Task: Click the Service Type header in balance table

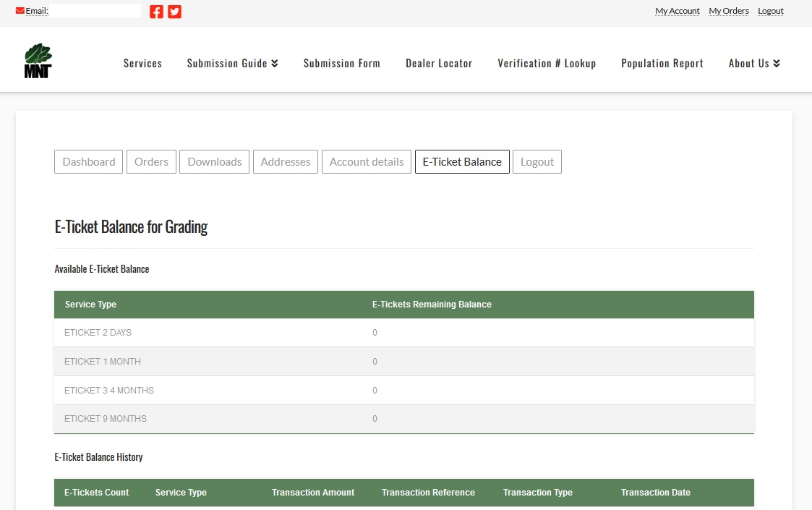Action: point(90,305)
